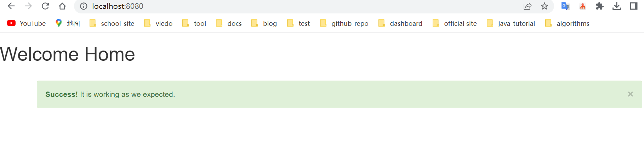Screen dimensions: 644x146
Task: Toggle the browser side panel icon
Action: [634, 6]
